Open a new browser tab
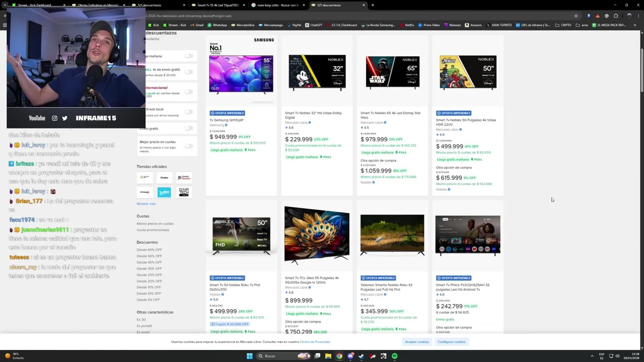 372,5
